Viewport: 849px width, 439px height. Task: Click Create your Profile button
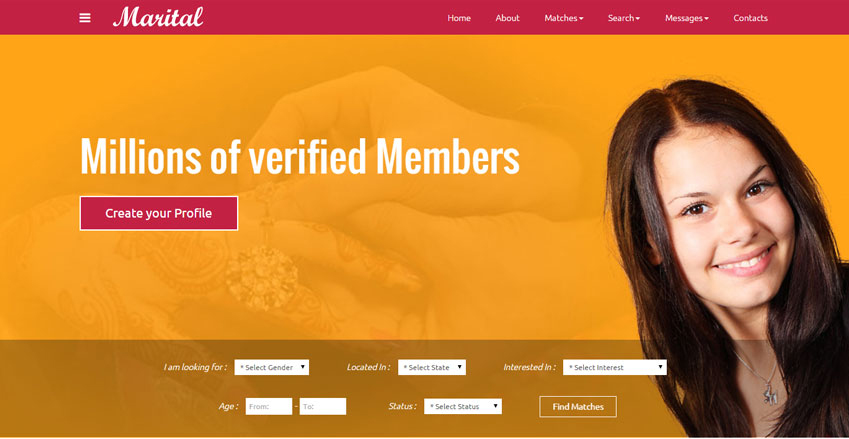pyautogui.click(x=159, y=213)
